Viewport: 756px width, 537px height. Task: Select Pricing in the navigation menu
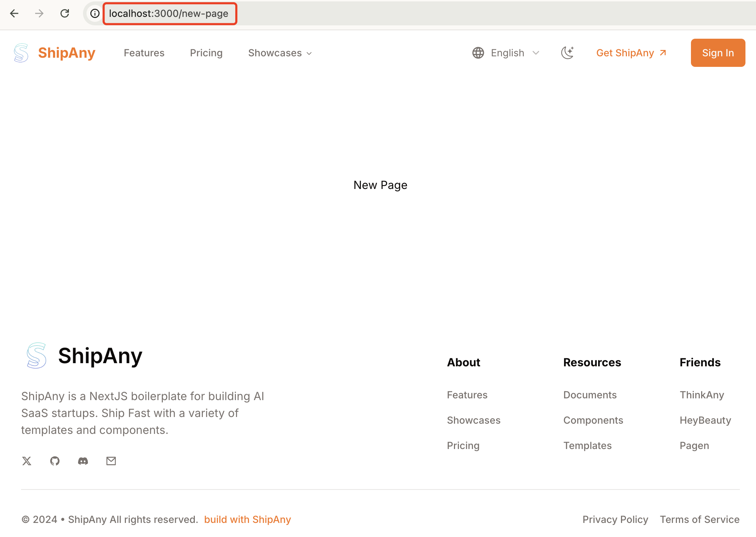206,53
